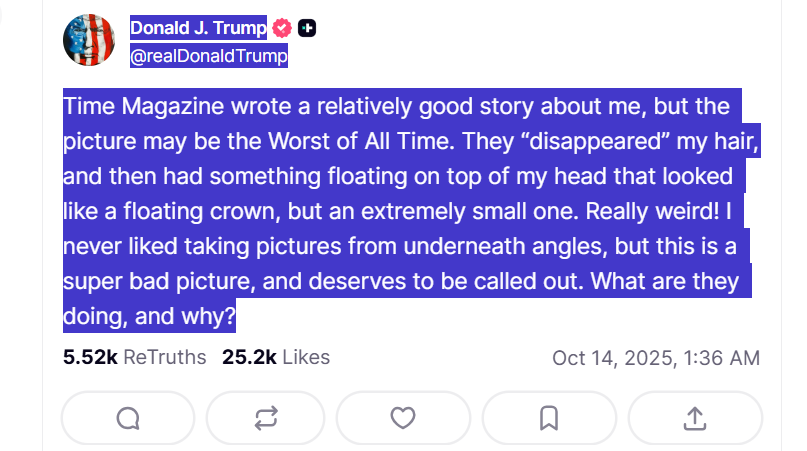
Task: Click the reply speech bubble icon
Action: (x=128, y=418)
